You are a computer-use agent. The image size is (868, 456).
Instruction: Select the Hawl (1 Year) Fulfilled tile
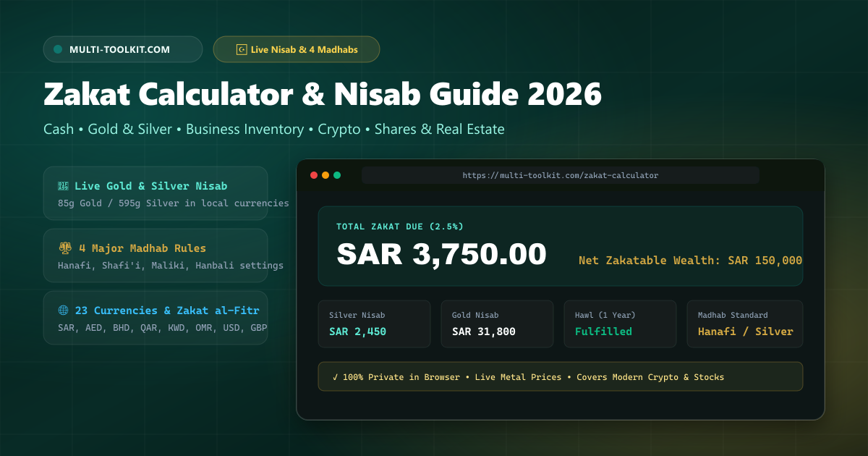621,324
